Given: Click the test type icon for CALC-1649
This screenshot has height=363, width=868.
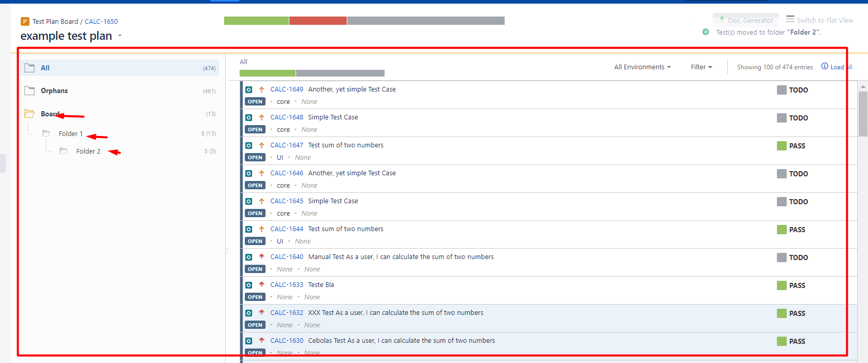Looking at the screenshot, I should (249, 89).
